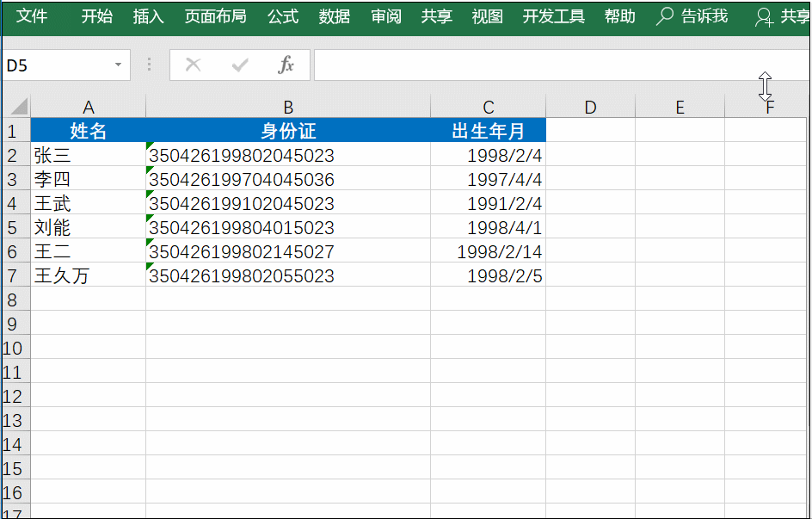Switch to the 插入 ribbon tab
Screen dimensions: 812x519
(x=148, y=16)
